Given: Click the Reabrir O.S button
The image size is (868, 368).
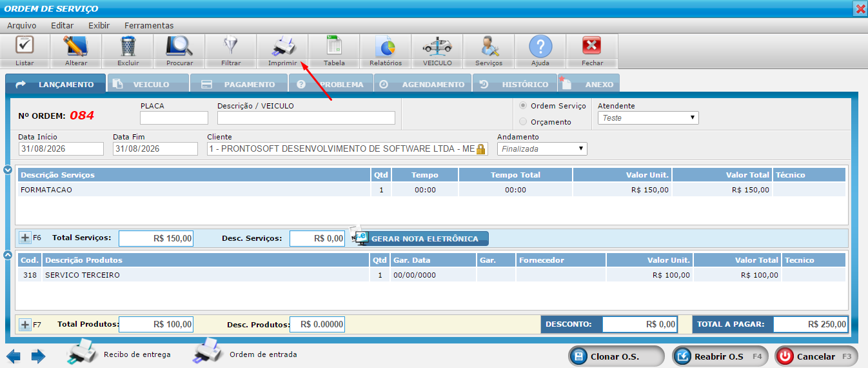Looking at the screenshot, I should (x=719, y=356).
